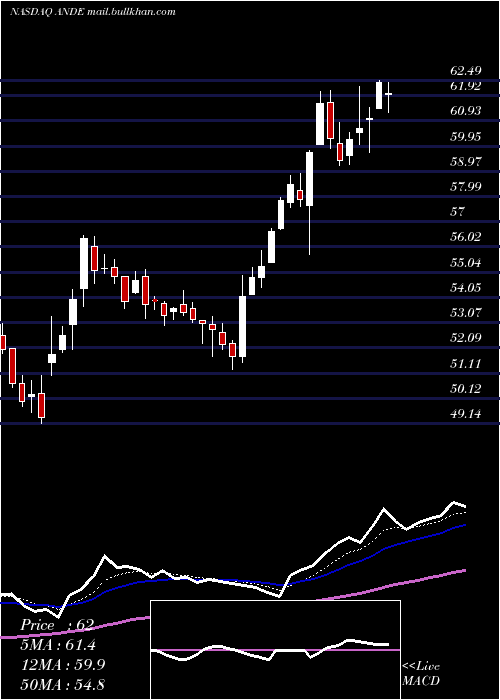This screenshot has height=700, width=500.
Task: Select the 62.49 price level label
Action: [x=466, y=71]
